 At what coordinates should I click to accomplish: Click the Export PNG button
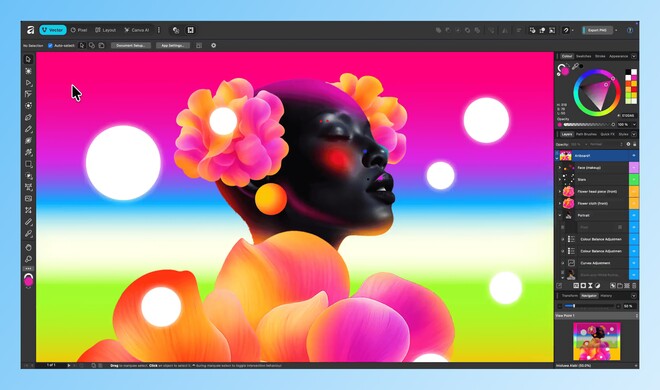point(597,30)
